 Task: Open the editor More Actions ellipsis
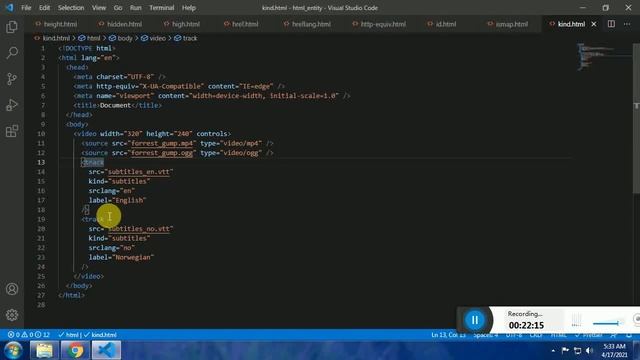coord(627,24)
